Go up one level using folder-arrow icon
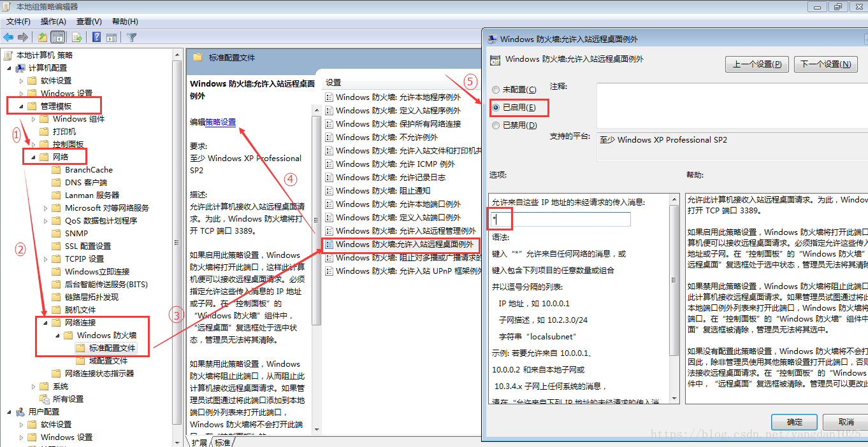The width and height of the screenshot is (868, 447). click(x=42, y=37)
